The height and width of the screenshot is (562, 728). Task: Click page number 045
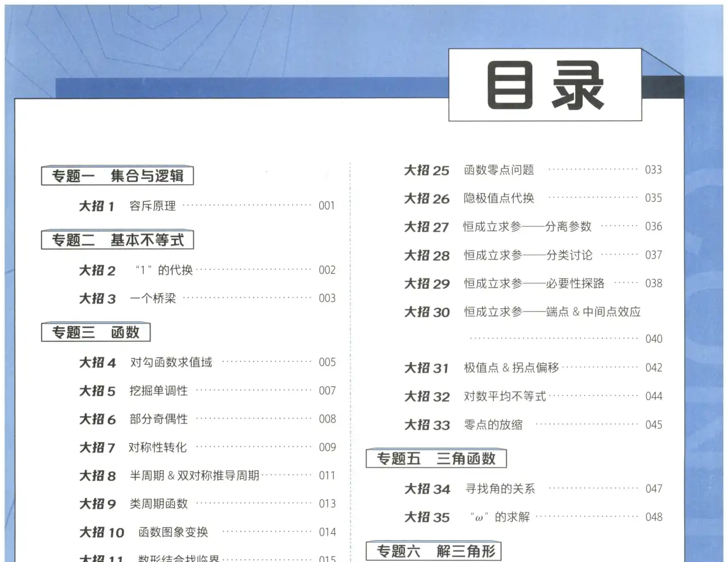click(654, 425)
